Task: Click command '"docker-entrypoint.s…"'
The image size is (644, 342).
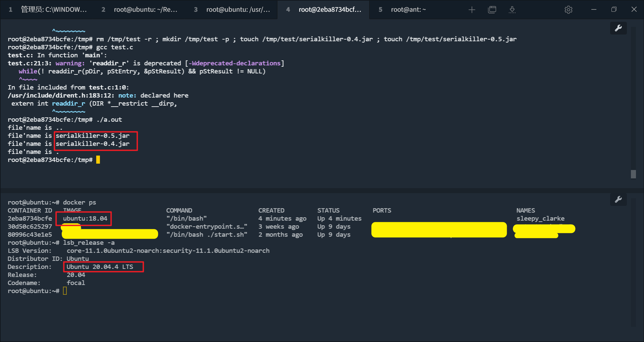Action: click(207, 227)
